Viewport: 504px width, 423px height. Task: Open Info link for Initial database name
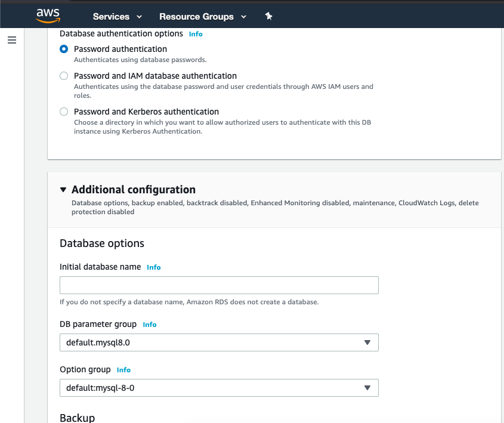pyautogui.click(x=154, y=267)
